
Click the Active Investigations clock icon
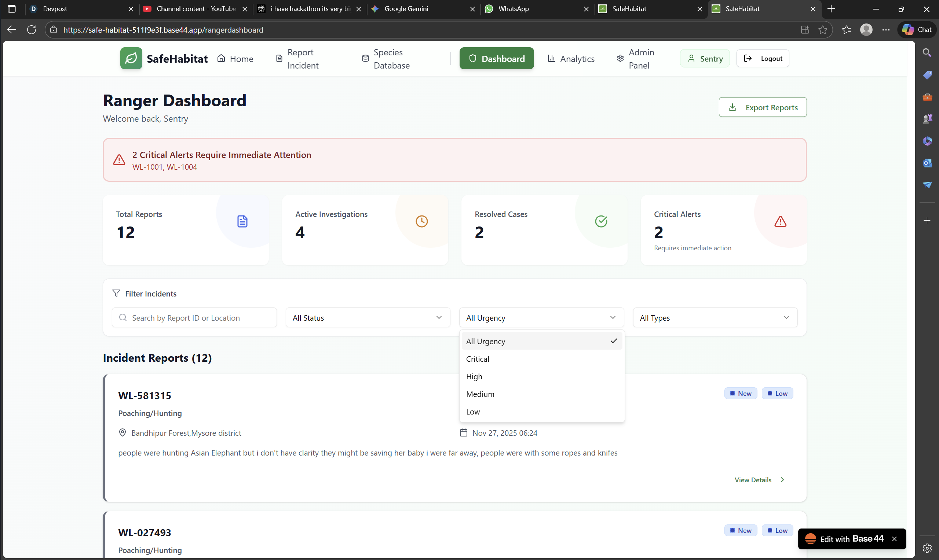click(x=421, y=221)
